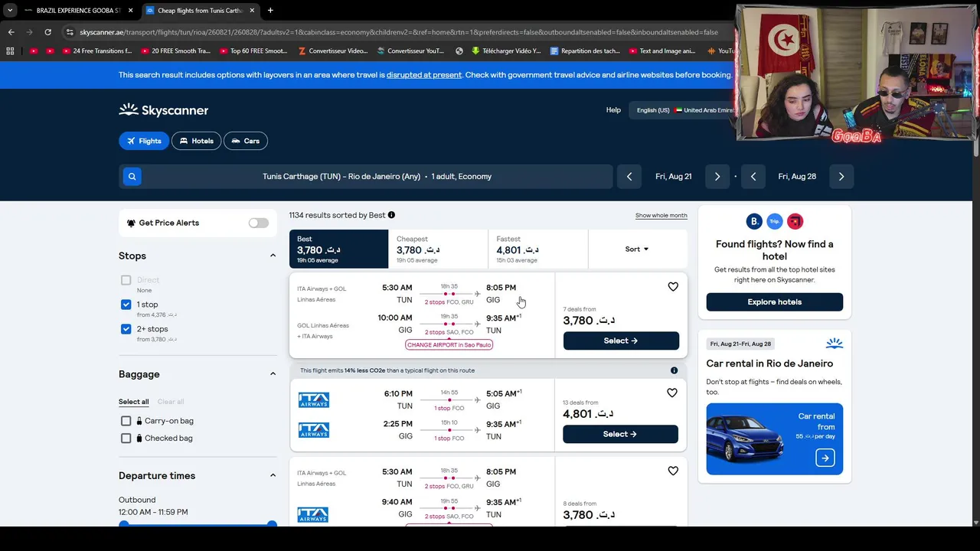The image size is (980, 551).
Task: Select the Fastest sorting tab
Action: click(x=538, y=249)
